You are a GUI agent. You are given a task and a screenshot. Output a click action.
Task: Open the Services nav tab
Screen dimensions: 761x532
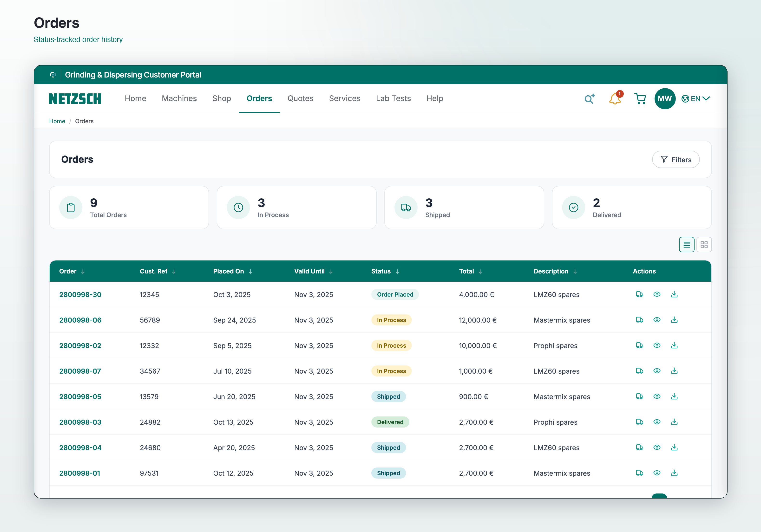[x=344, y=98]
